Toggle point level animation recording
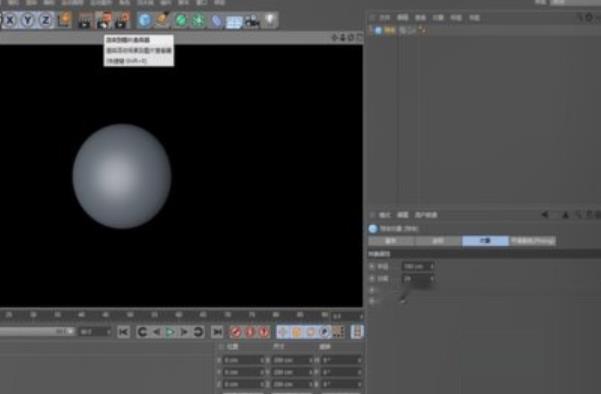The width and height of the screenshot is (601, 394). coord(338,332)
